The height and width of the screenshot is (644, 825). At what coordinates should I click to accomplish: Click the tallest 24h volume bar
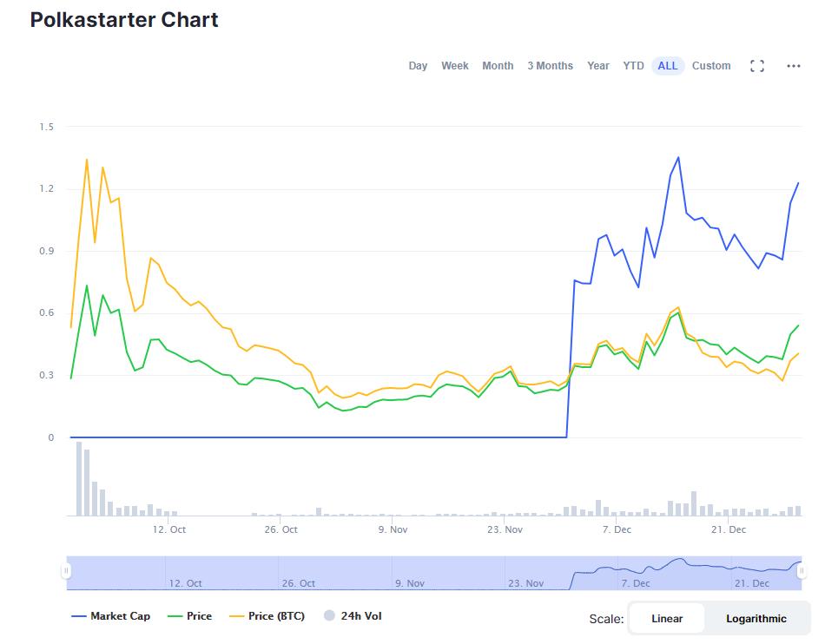pyautogui.click(x=79, y=478)
